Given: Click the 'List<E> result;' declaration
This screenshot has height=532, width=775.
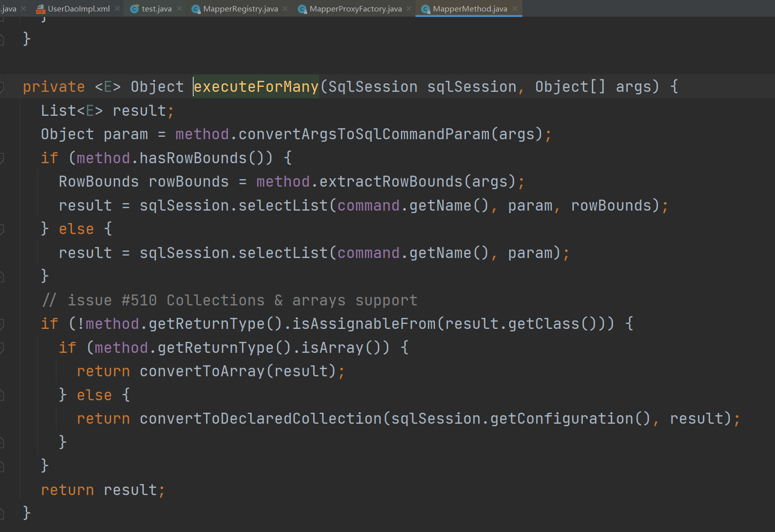Looking at the screenshot, I should (x=107, y=111).
